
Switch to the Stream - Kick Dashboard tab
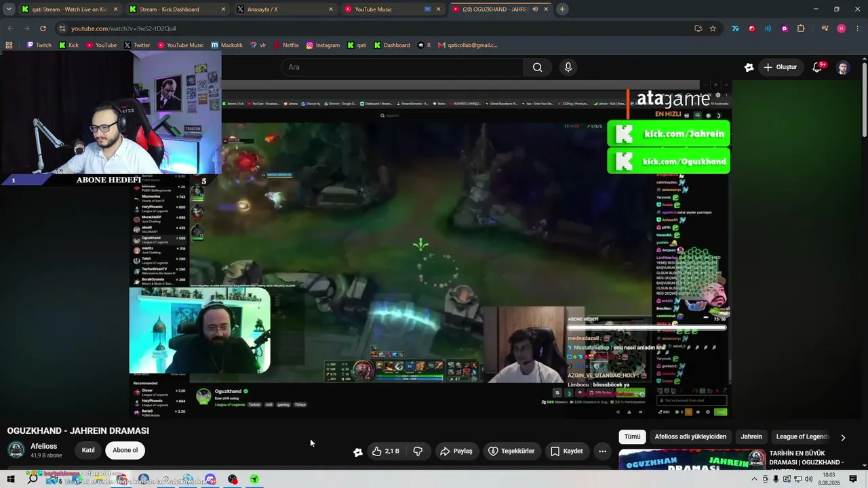click(x=178, y=9)
